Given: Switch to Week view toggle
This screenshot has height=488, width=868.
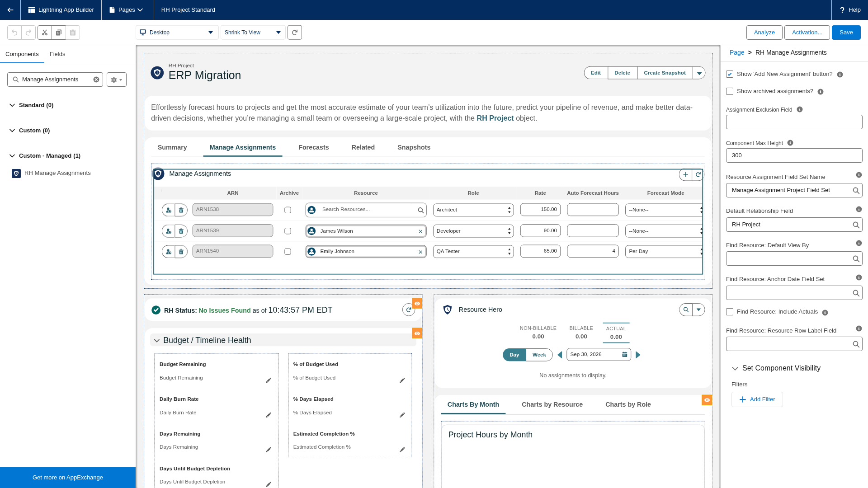Looking at the screenshot, I should tap(539, 355).
